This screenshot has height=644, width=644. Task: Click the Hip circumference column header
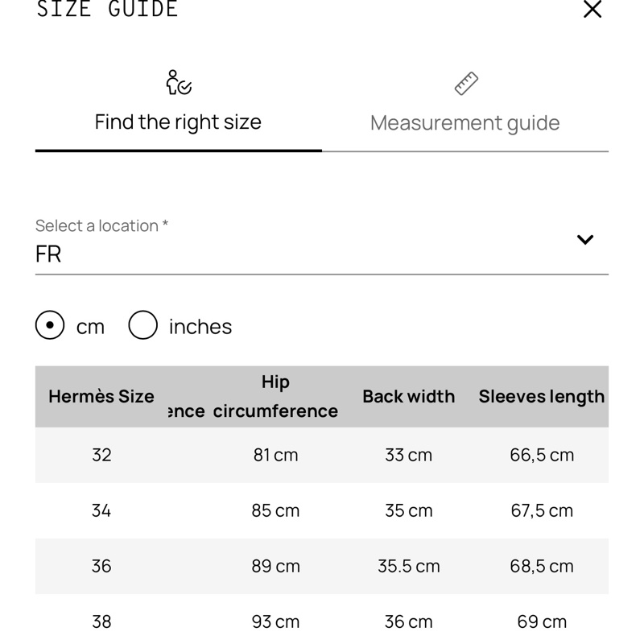(x=274, y=396)
